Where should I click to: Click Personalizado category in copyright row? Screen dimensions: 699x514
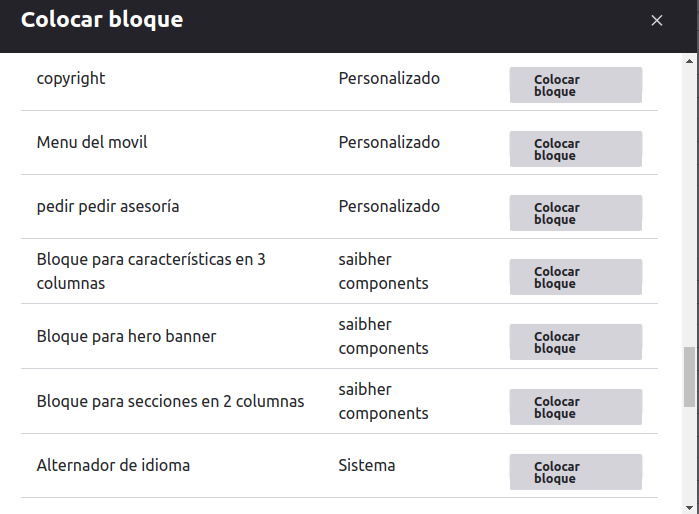point(389,78)
